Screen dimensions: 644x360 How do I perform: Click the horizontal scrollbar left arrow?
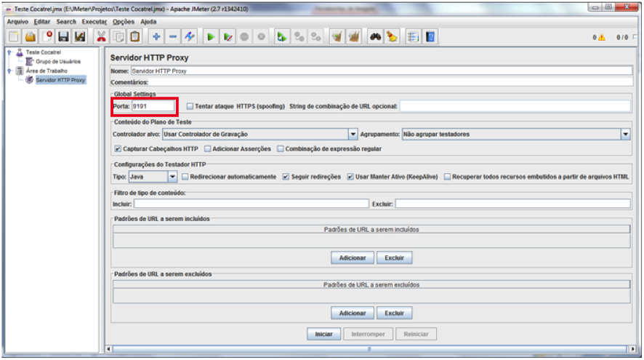pyautogui.click(x=109, y=349)
